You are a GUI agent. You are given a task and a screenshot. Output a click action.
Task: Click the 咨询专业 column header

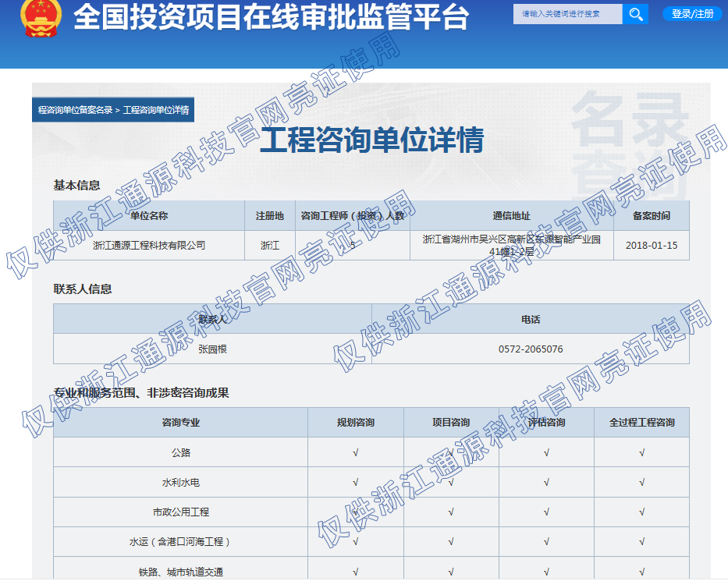tap(181, 423)
